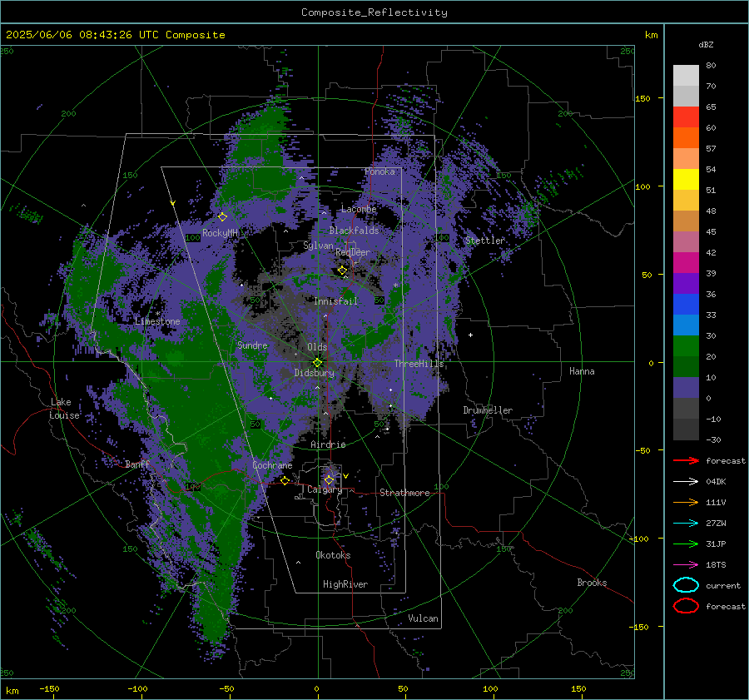Click the green 31JP arrow legend icon
The image size is (749, 700).
686,544
